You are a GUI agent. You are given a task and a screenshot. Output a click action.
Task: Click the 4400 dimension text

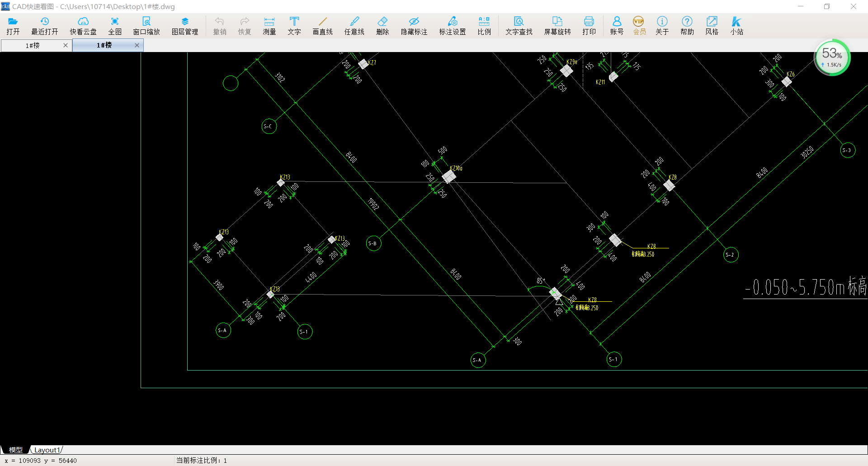coord(311,277)
